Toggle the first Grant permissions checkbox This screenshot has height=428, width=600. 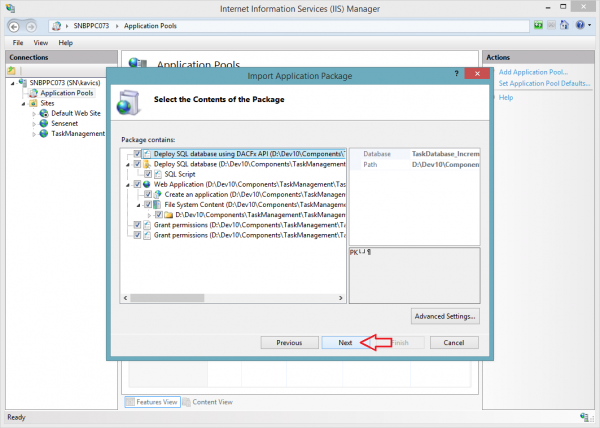click(137, 225)
